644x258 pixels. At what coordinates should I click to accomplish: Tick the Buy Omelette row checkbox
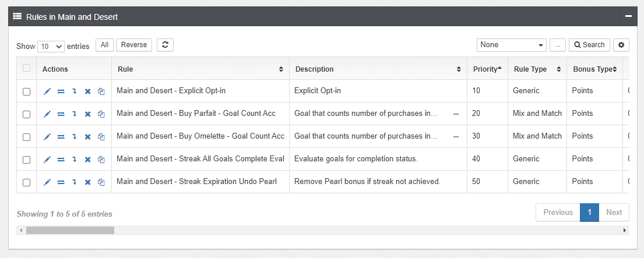click(x=26, y=136)
